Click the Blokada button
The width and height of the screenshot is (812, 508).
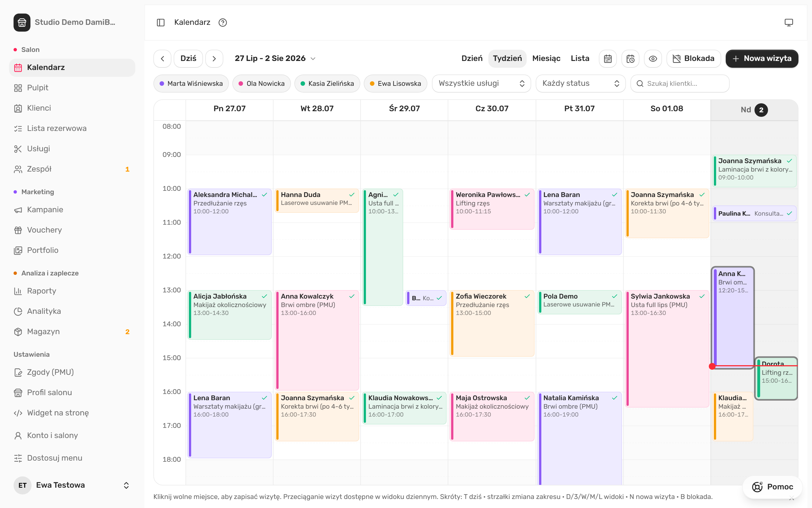click(x=694, y=59)
